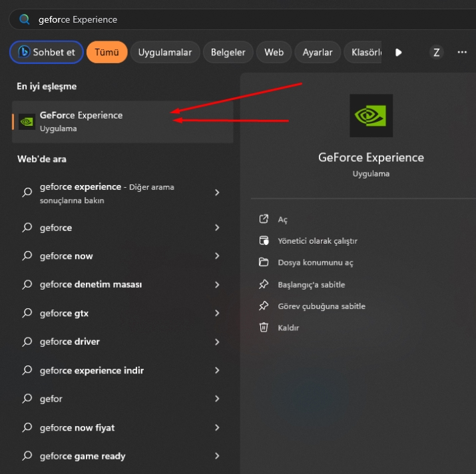Switch to the Ayarlar filter tab
This screenshot has width=476, height=474.
318,52
